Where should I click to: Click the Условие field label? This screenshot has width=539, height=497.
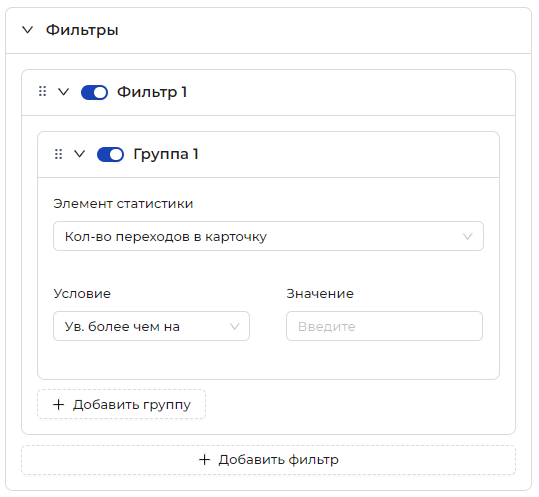[x=82, y=294]
